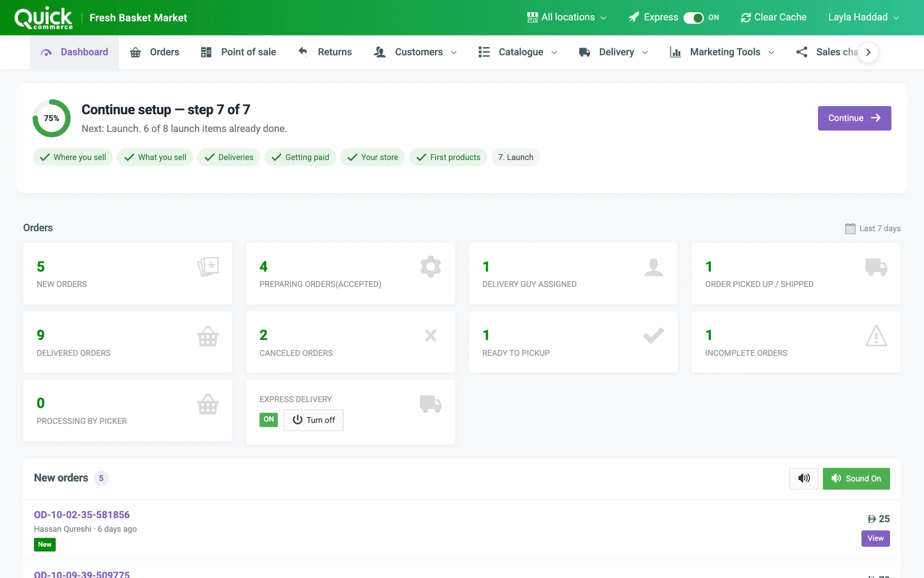
Task: Expand the Catalogue menu
Action: [518, 52]
